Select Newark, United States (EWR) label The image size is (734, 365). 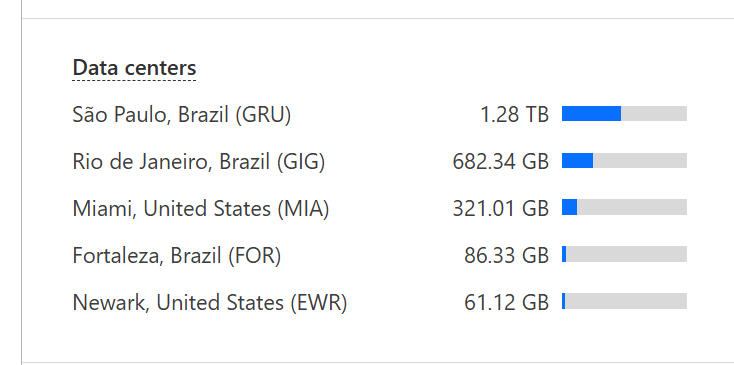[210, 302]
